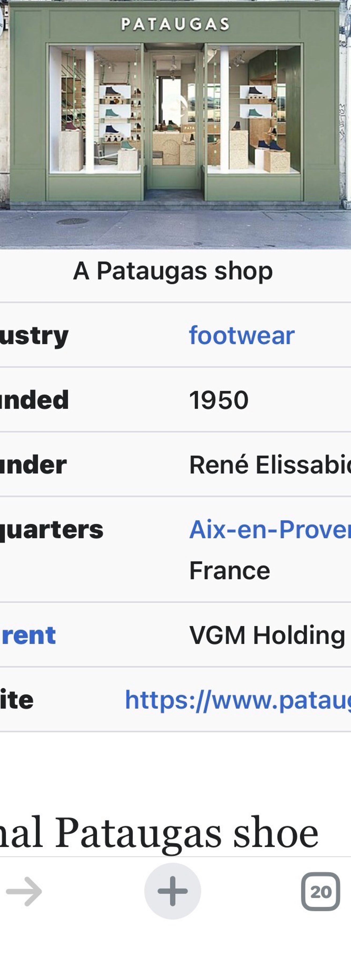The image size is (351, 980).
Task: Tap the France text under headquarters
Action: [x=230, y=571]
